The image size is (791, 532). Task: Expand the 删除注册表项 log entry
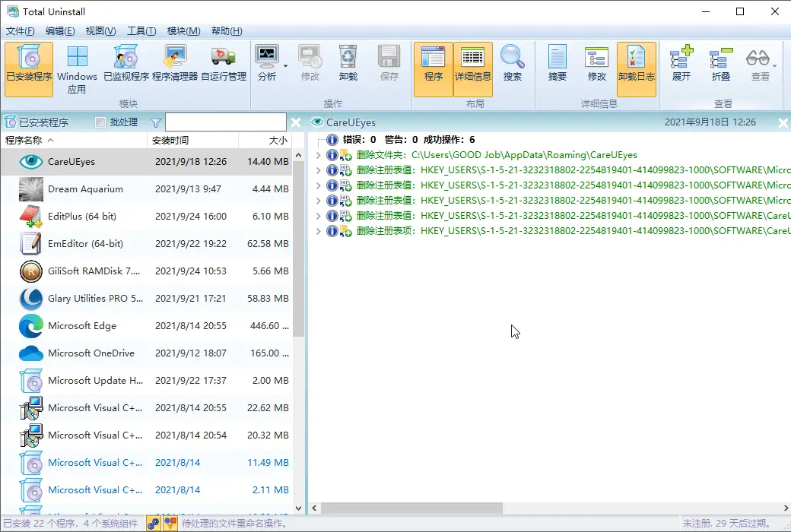pos(319,231)
